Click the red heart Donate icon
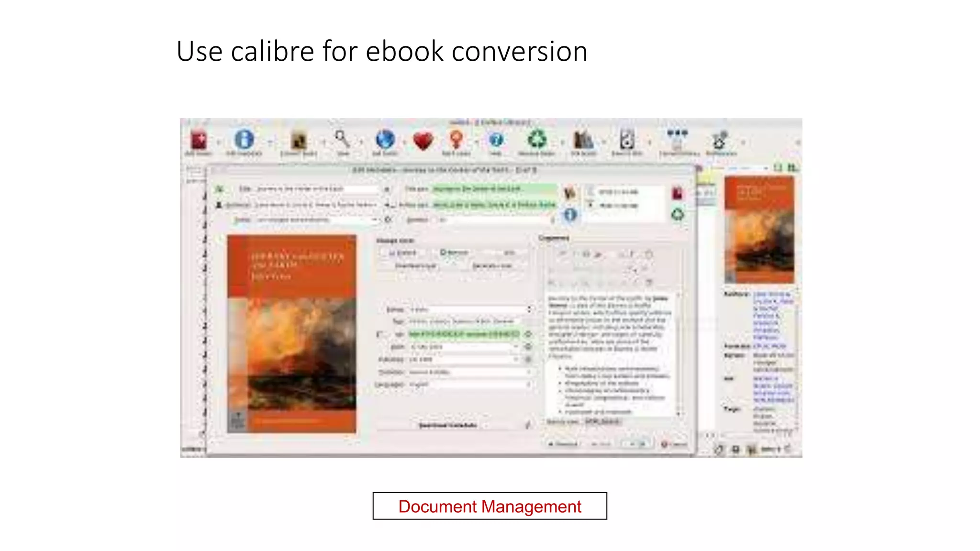Image resolution: width=980 pixels, height=551 pixels. click(x=423, y=142)
